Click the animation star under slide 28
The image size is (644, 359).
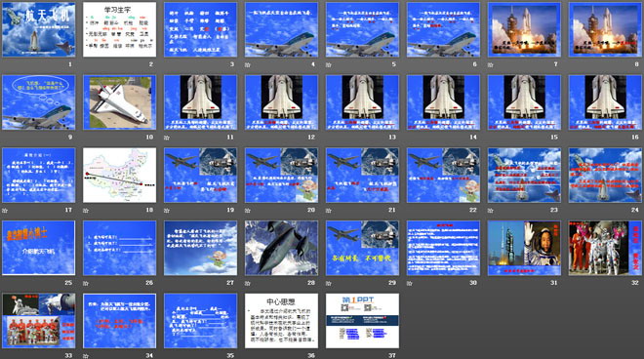(x=248, y=284)
